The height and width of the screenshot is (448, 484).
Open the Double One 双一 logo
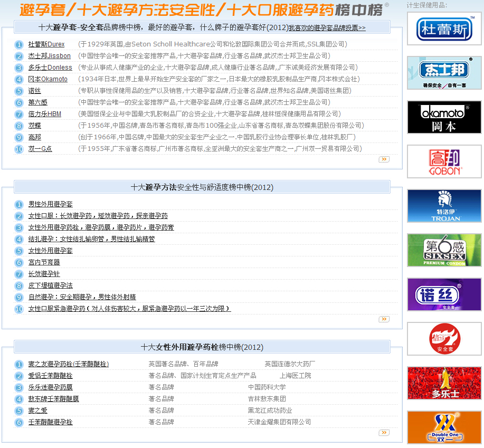(444, 427)
